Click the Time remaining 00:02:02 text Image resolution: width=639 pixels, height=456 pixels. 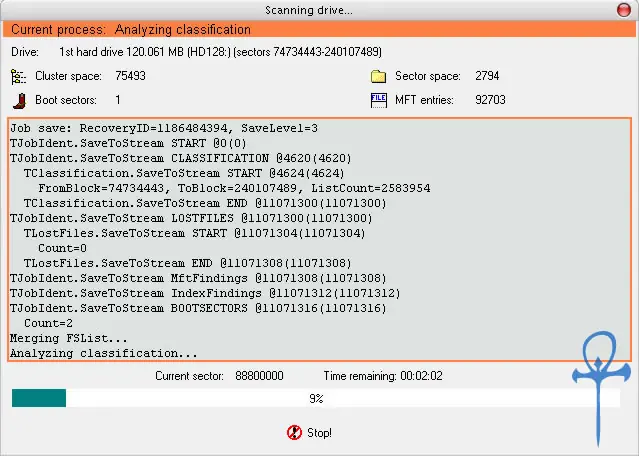(383, 376)
